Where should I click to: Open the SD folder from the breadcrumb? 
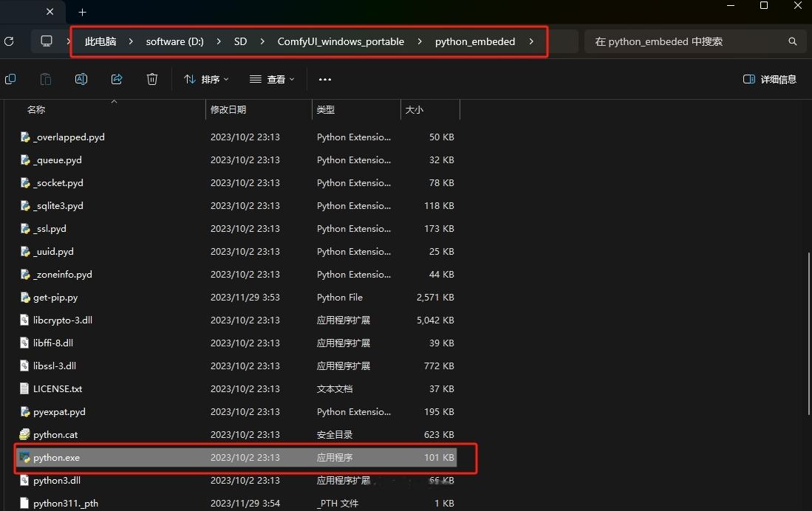pyautogui.click(x=239, y=41)
